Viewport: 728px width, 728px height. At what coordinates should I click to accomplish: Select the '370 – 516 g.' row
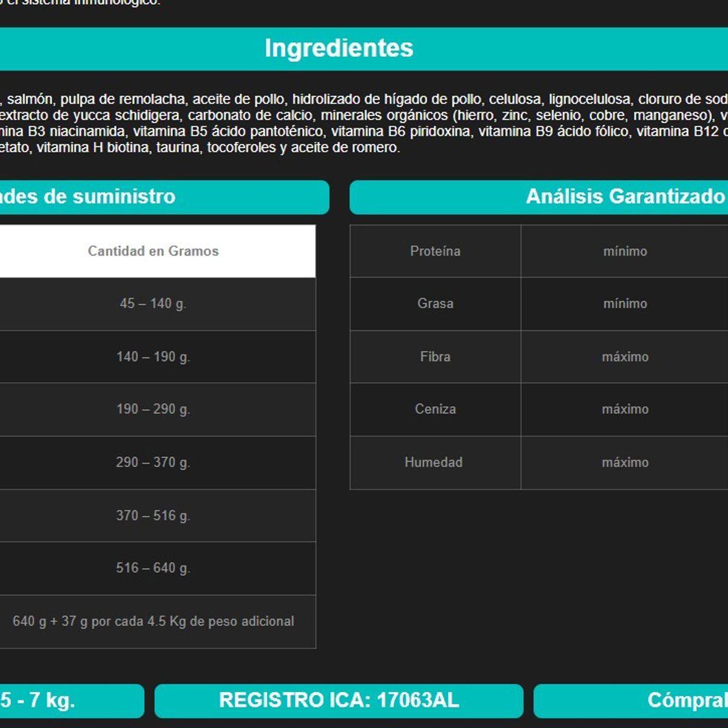(x=153, y=516)
